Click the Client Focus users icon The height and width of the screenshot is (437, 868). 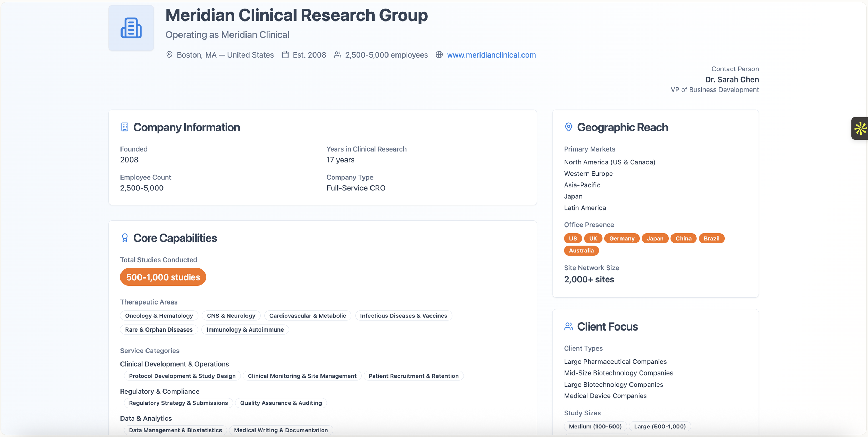[568, 326]
